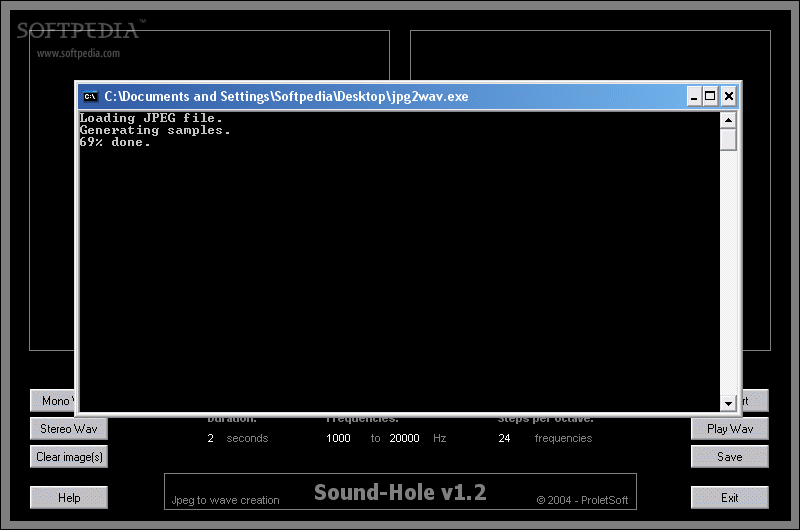Exit the Sound-Hole application
Viewport: 800px width, 530px height.
(x=730, y=497)
